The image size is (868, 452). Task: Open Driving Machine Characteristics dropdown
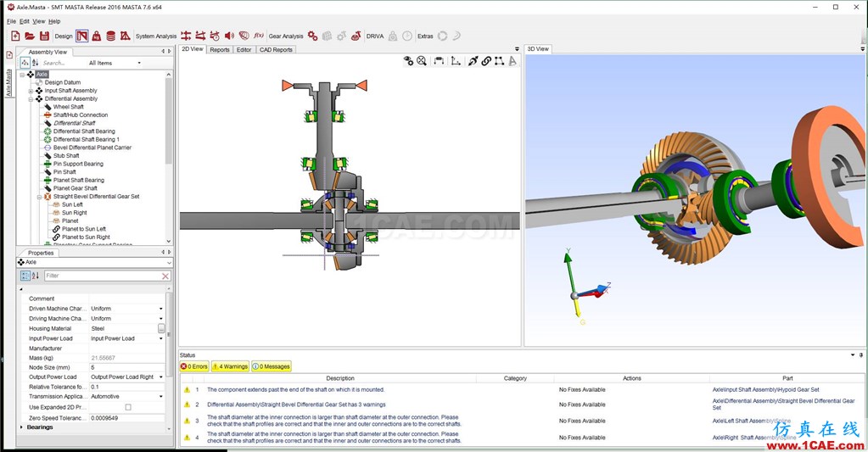[x=161, y=319]
